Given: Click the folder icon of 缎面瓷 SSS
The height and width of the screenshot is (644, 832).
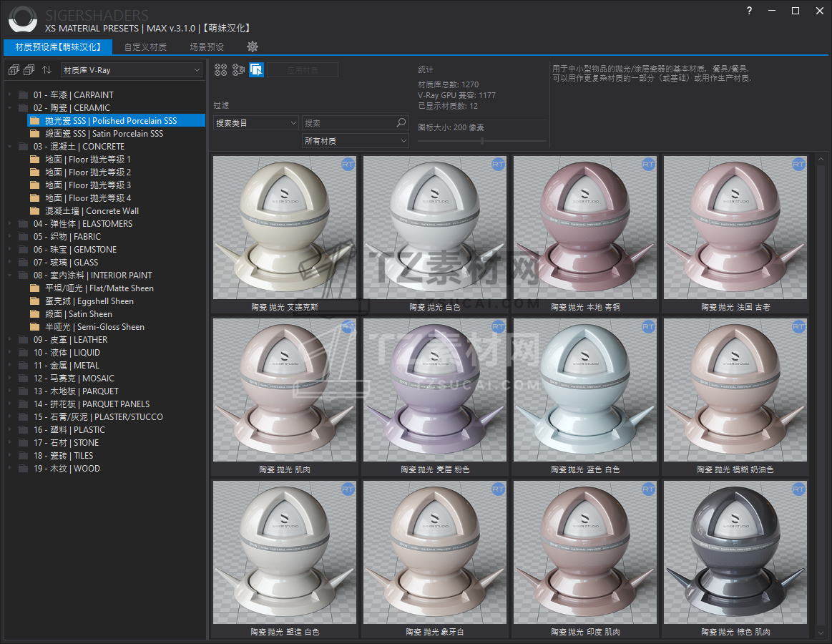Looking at the screenshot, I should tap(35, 133).
